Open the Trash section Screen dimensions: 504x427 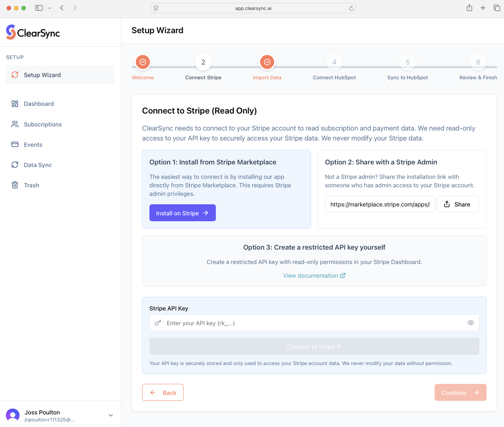pyautogui.click(x=31, y=185)
